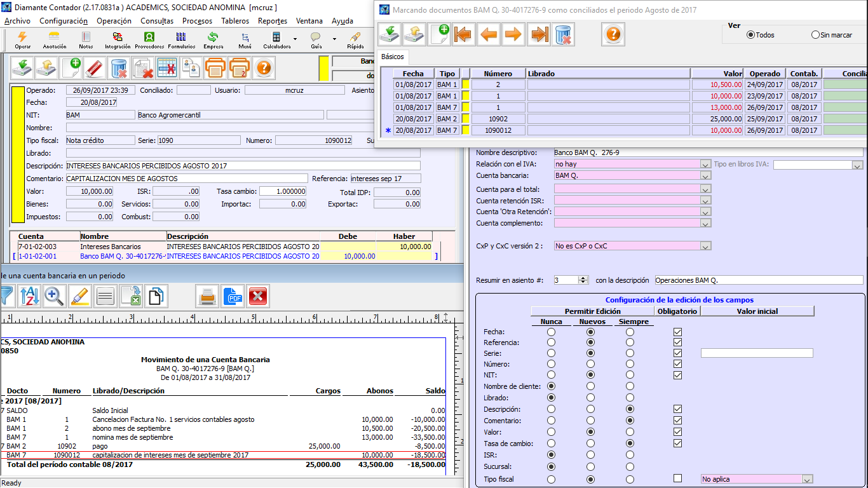868x488 pixels.
Task: Export the report to PDF
Action: pos(234,297)
